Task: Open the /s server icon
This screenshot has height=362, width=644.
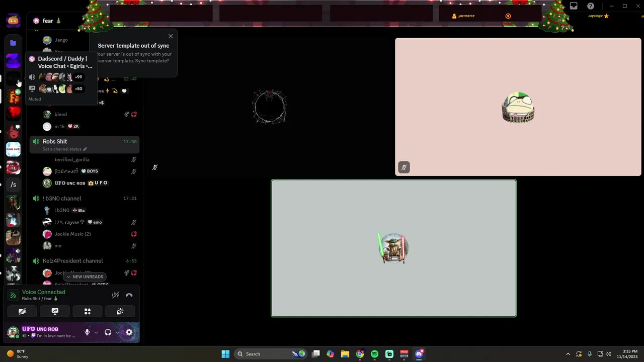Action: 13,185
